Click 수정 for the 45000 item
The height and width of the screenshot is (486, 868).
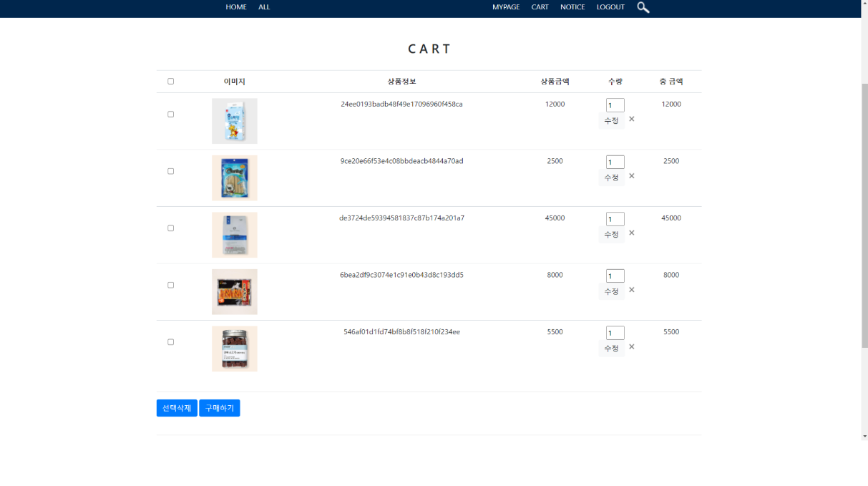click(x=611, y=235)
